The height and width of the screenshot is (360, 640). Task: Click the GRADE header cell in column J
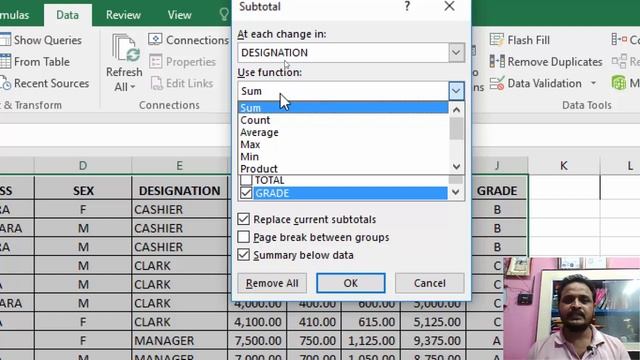pyautogui.click(x=497, y=191)
